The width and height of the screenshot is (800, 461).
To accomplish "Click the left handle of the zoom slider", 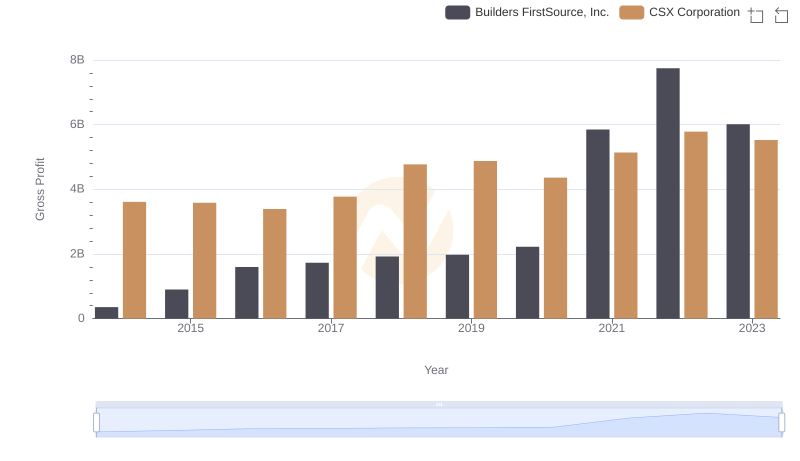I will click(x=96, y=422).
